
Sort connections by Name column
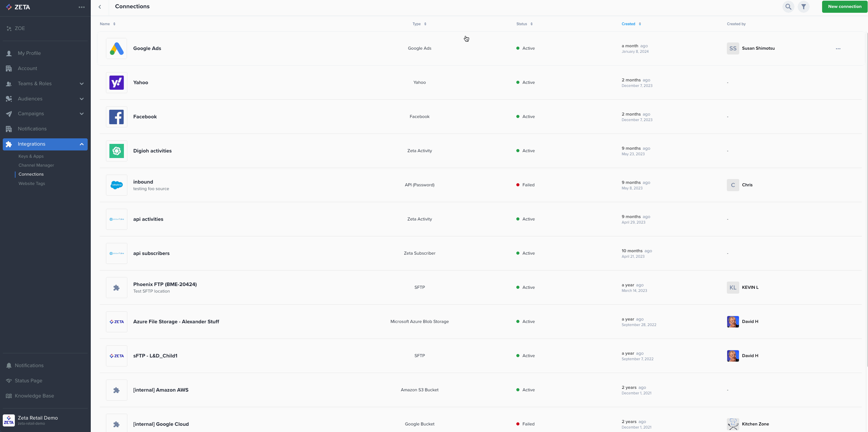click(x=107, y=24)
